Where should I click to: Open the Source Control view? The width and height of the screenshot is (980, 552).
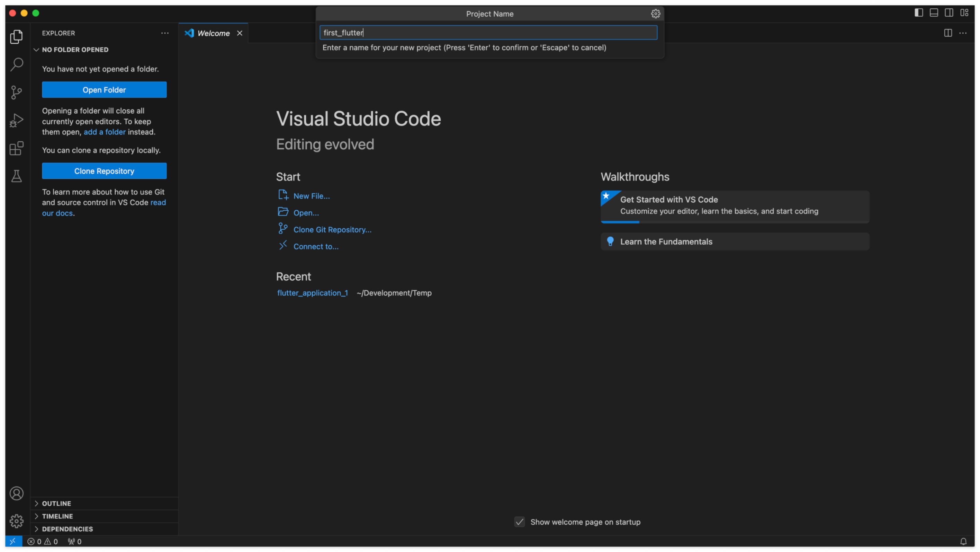[16, 93]
